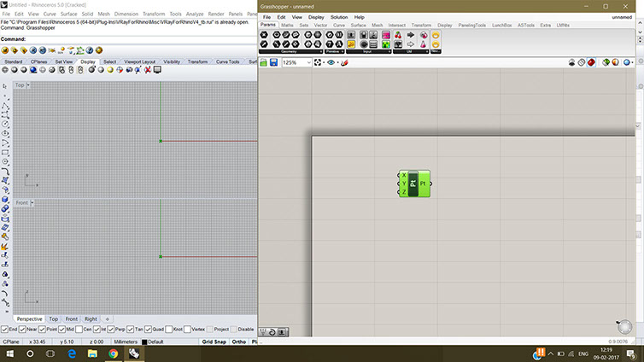Toggle the Mid osnap checkbox

[x=61, y=330]
